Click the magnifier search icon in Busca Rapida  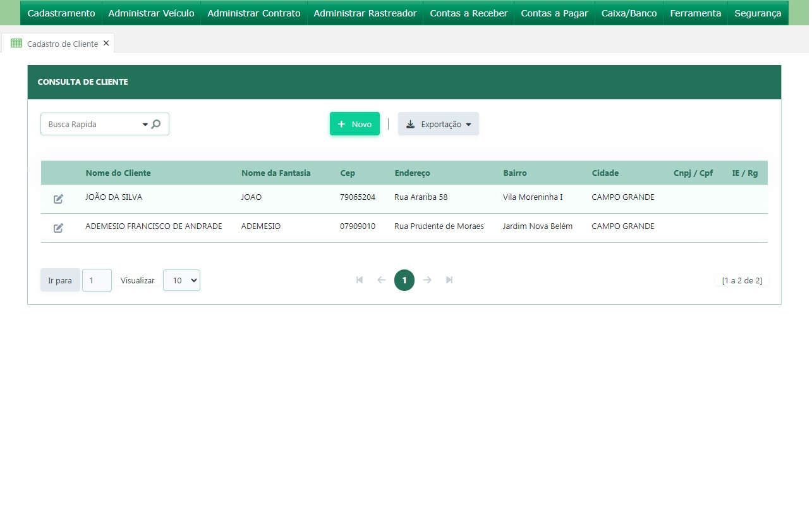click(x=156, y=124)
